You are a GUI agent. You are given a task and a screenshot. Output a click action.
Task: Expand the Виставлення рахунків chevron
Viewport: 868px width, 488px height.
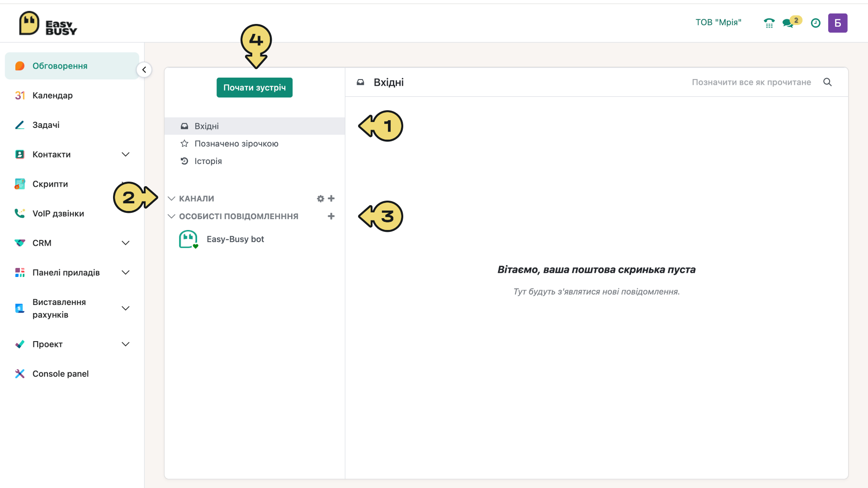click(x=126, y=308)
